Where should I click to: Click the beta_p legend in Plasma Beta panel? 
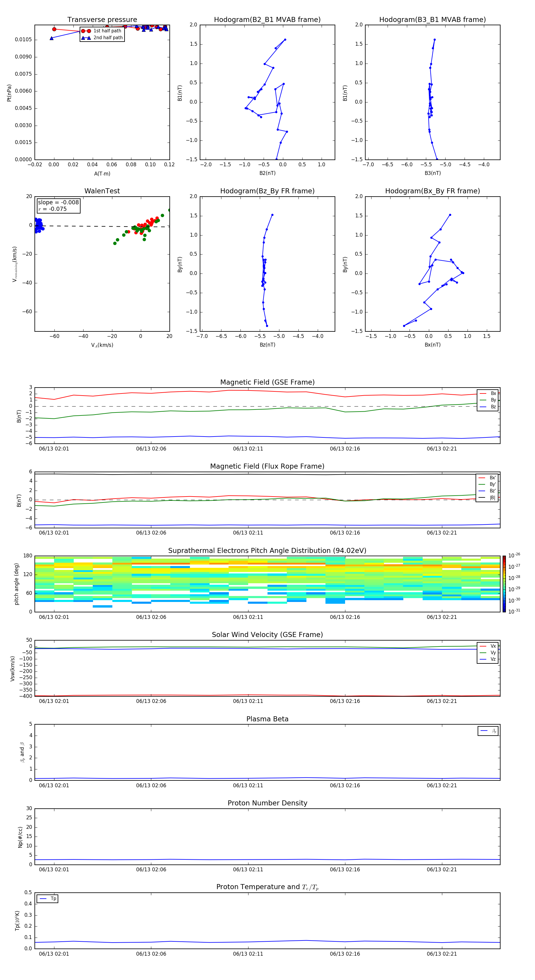(488, 731)
